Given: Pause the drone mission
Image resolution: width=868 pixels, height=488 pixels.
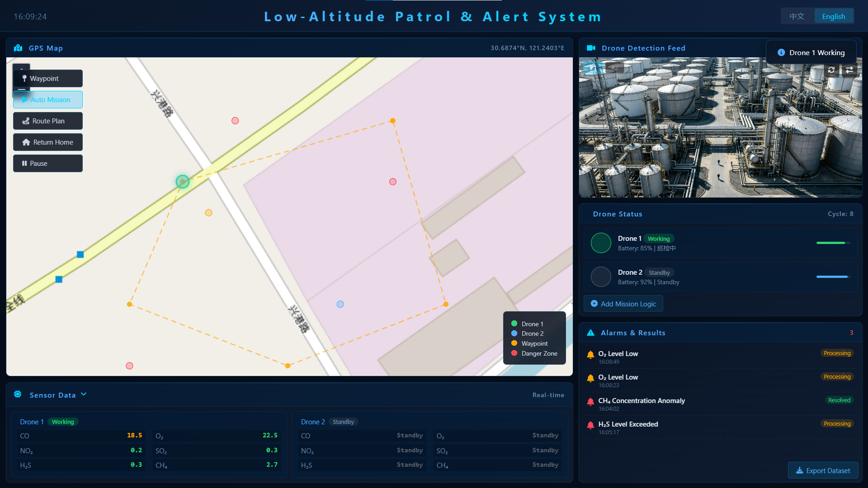Looking at the screenshot, I should coord(48,163).
